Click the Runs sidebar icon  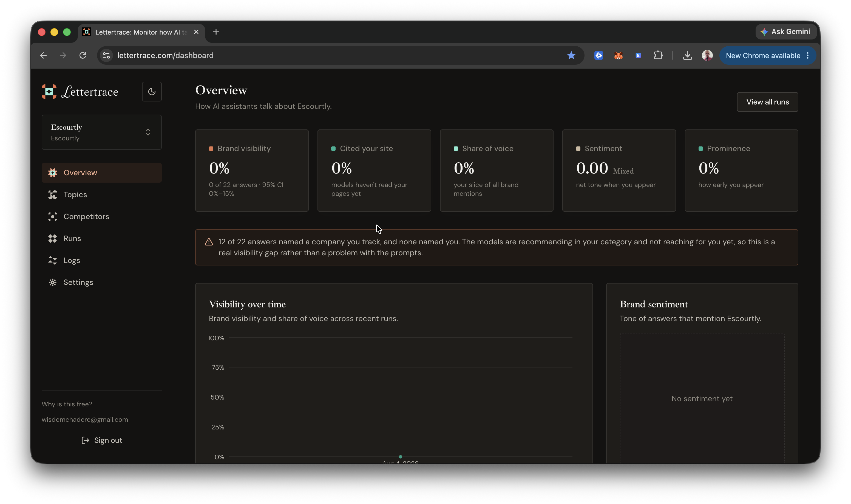click(x=53, y=238)
